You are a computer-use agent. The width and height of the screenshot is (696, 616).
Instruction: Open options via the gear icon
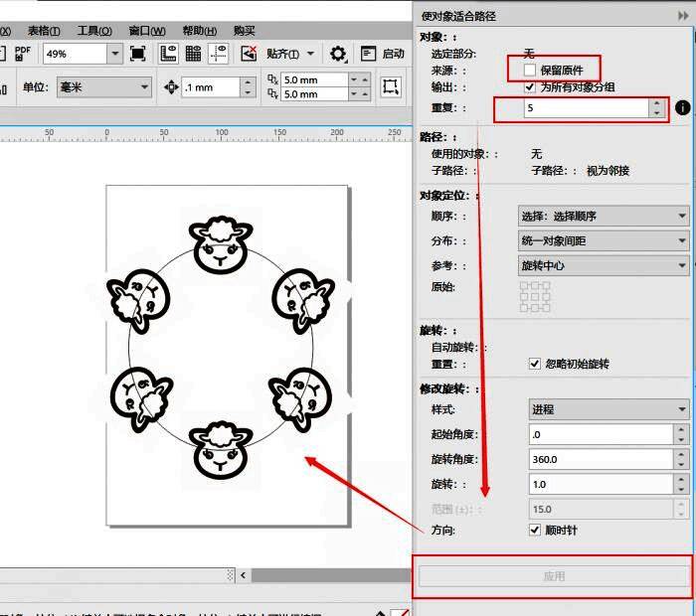tap(338, 54)
